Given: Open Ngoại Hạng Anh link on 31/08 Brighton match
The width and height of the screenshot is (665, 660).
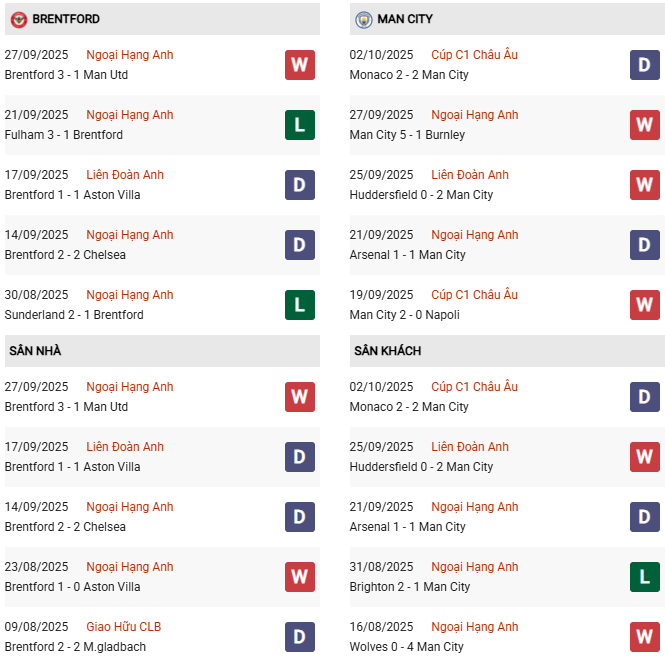Looking at the screenshot, I should pos(474,567).
